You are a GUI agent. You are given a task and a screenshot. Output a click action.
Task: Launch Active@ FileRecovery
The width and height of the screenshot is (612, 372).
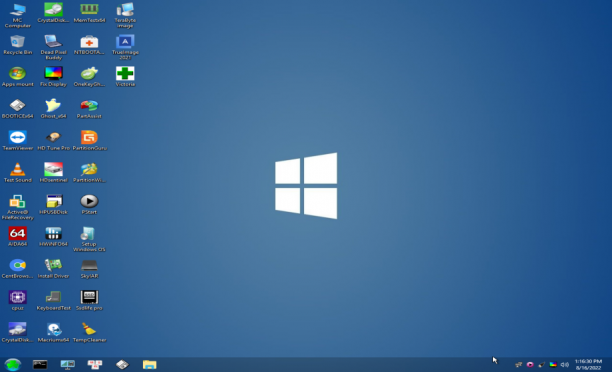coord(18,207)
